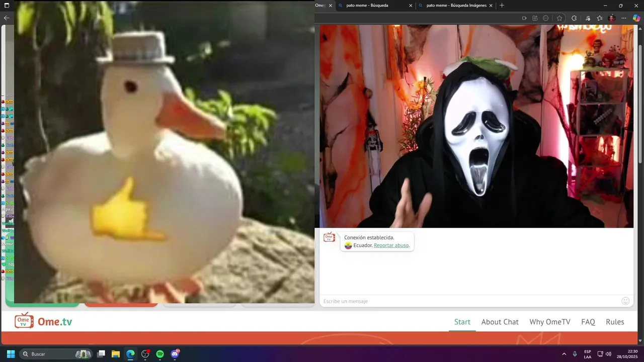644x362 pixels.
Task: Add page to favorites with star icon
Action: (559, 18)
